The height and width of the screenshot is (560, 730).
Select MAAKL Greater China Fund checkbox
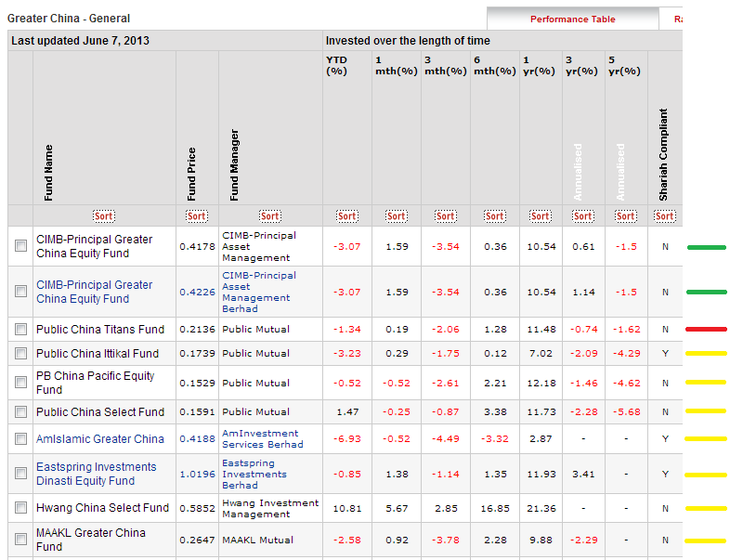point(20,539)
